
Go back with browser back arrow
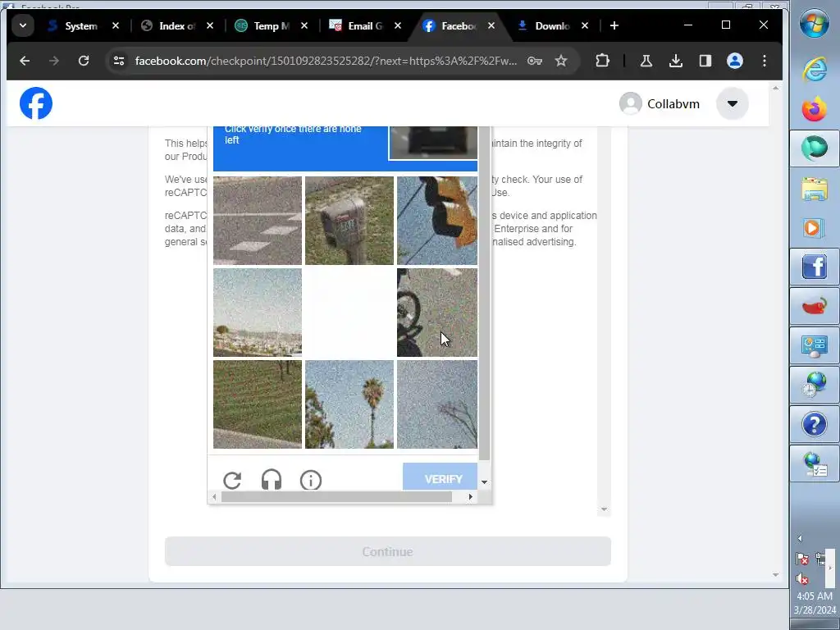click(25, 61)
